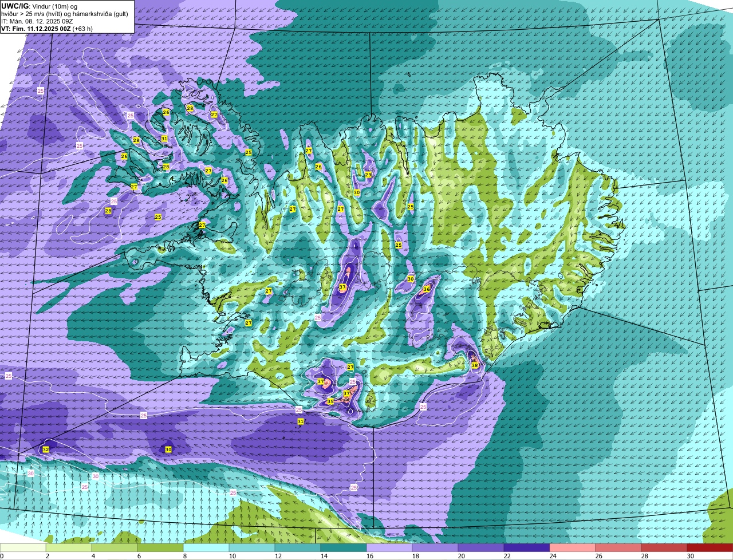Click the dark red legend swatch above 30 m/s
This screenshot has width=733, height=560.
[710, 548]
